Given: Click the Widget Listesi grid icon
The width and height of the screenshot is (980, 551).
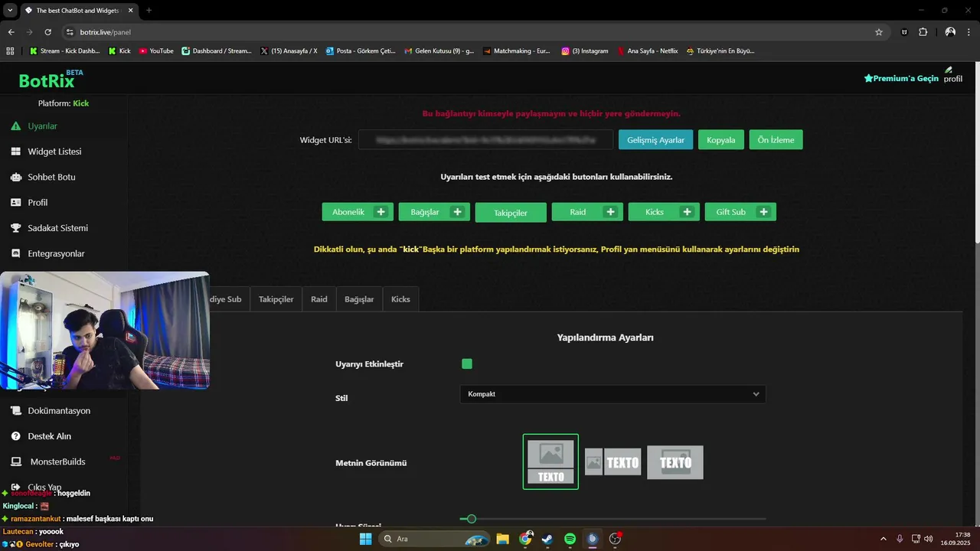Looking at the screenshot, I should (15, 152).
